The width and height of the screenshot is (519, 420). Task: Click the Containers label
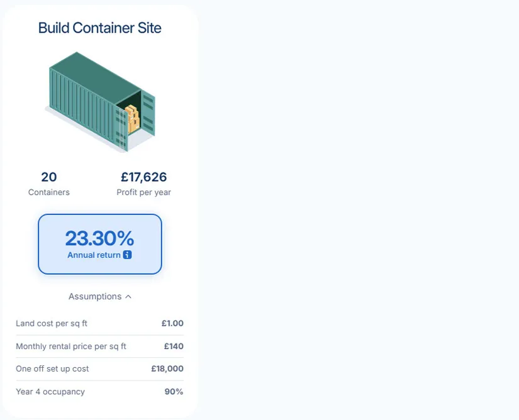point(49,192)
